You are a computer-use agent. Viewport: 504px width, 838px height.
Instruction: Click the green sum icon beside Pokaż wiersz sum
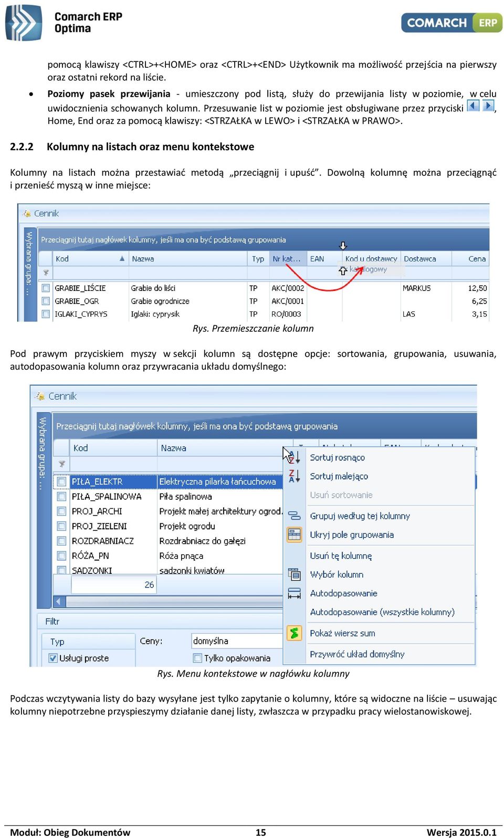(295, 633)
